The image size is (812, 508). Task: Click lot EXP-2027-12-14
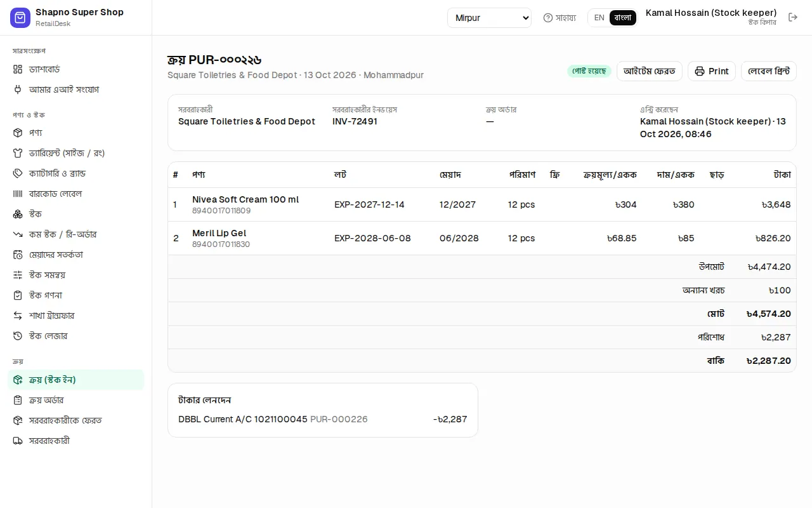[x=369, y=204]
